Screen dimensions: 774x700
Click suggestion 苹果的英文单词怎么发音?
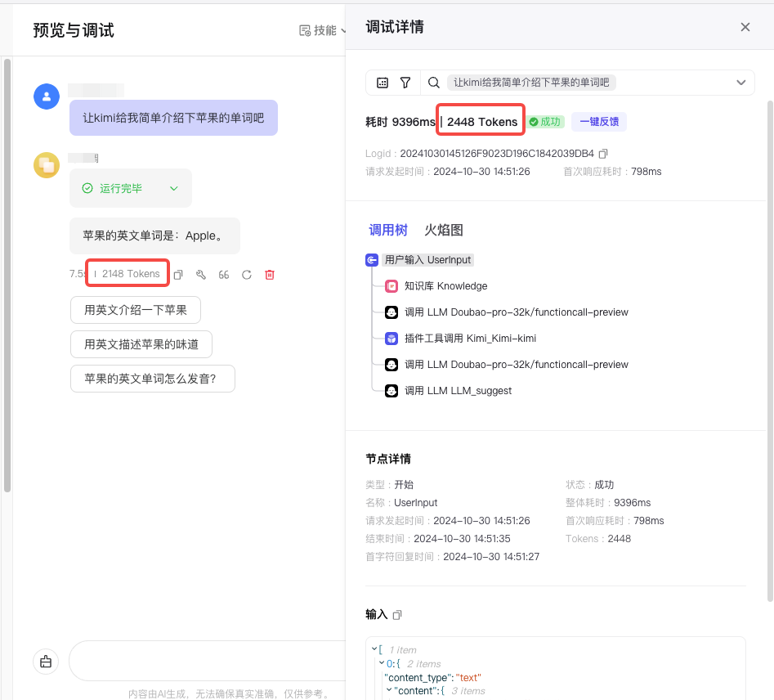153,379
